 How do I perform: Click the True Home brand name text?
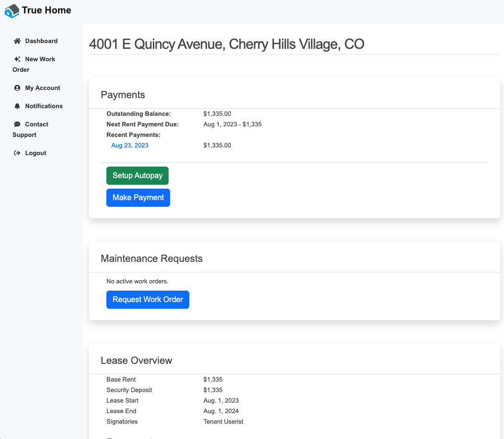pyautogui.click(x=46, y=10)
